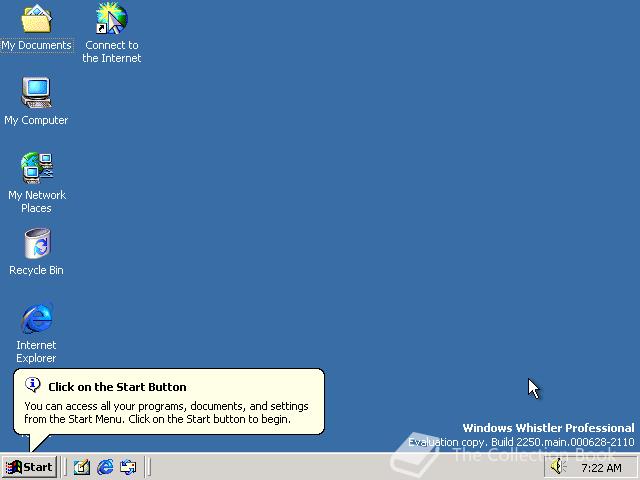This screenshot has width=640, height=480.
Task: Click the 'My Documents' icon label text
Action: (36, 45)
